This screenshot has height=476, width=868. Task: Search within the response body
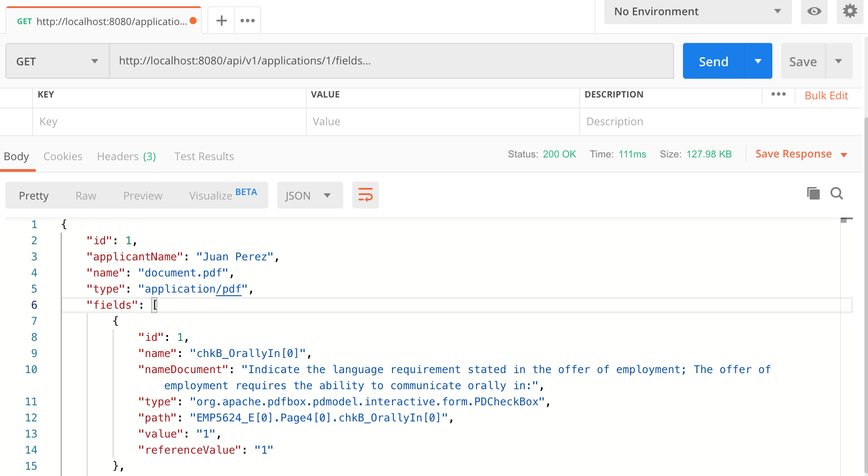tap(836, 193)
